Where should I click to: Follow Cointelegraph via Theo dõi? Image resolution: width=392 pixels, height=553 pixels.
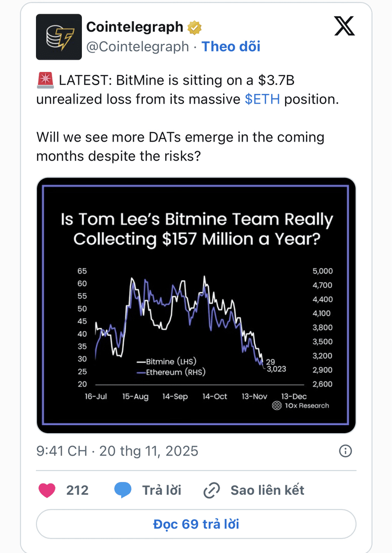231,46
